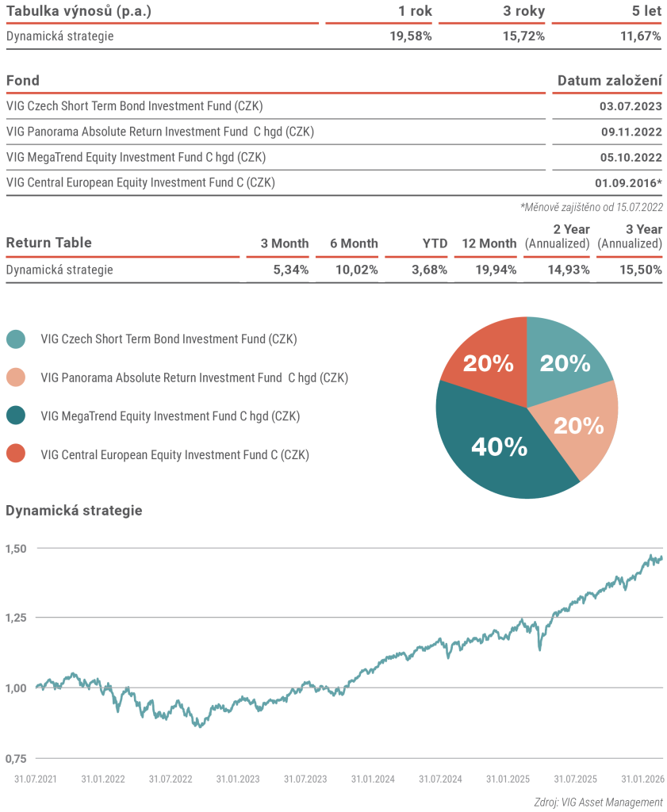Screen dimensions: 667x812
Task: Click the dark teal MegaTrend Equity legend dot
Action: tap(16, 416)
